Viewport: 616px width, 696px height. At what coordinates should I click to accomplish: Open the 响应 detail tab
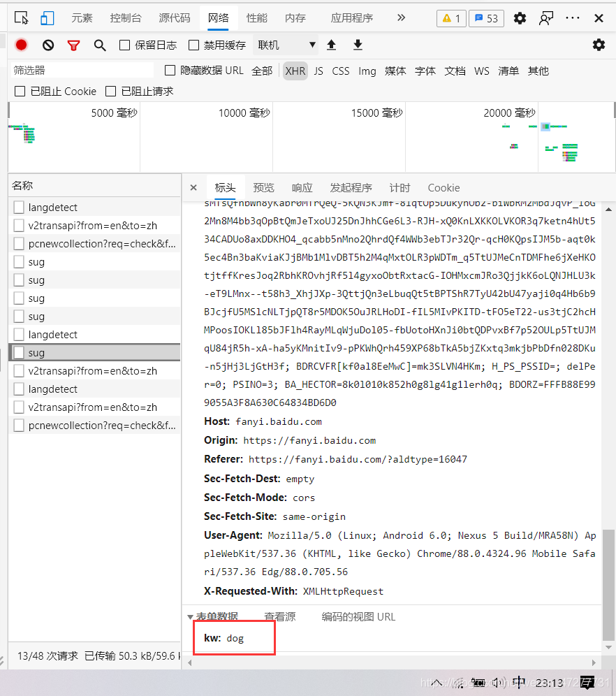pos(302,188)
